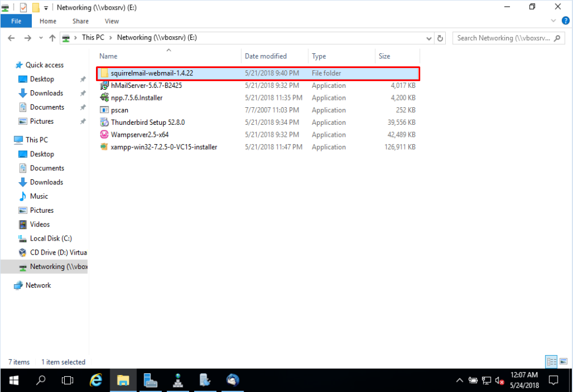Open quick access toolbar customize dropdown

(46, 8)
